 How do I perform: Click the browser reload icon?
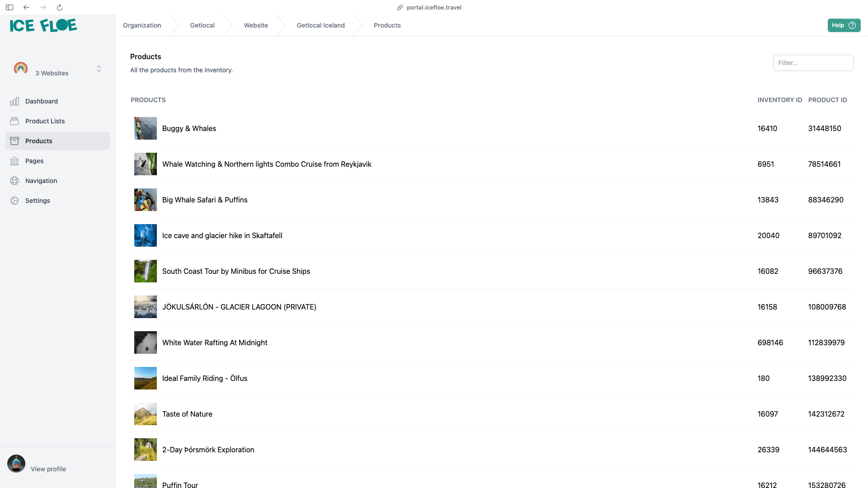click(59, 7)
